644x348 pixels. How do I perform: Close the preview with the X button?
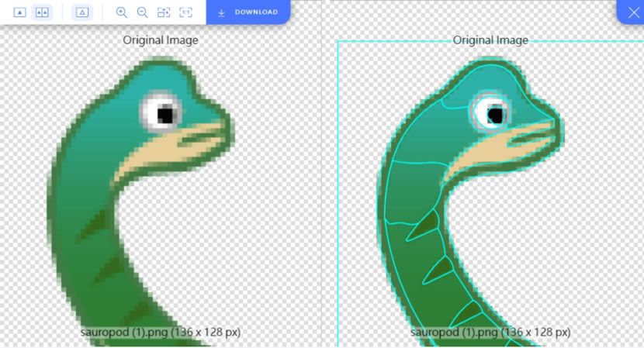point(633,12)
